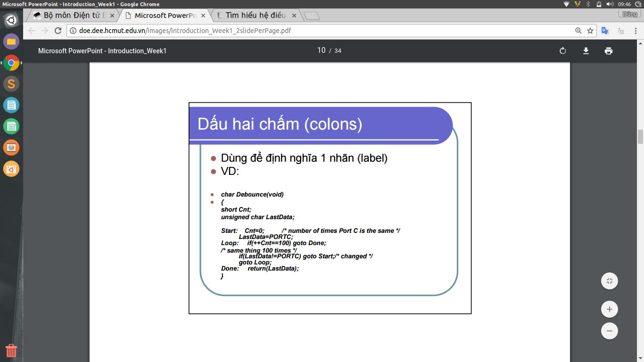Click the fit to page button
Image resolution: width=644 pixels, height=362 pixels.
point(609,281)
